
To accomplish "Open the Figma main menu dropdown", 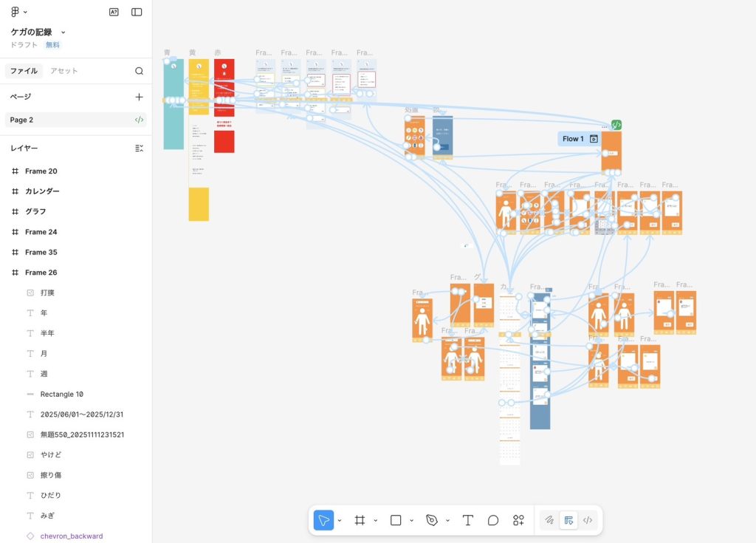I will pyautogui.click(x=19, y=12).
